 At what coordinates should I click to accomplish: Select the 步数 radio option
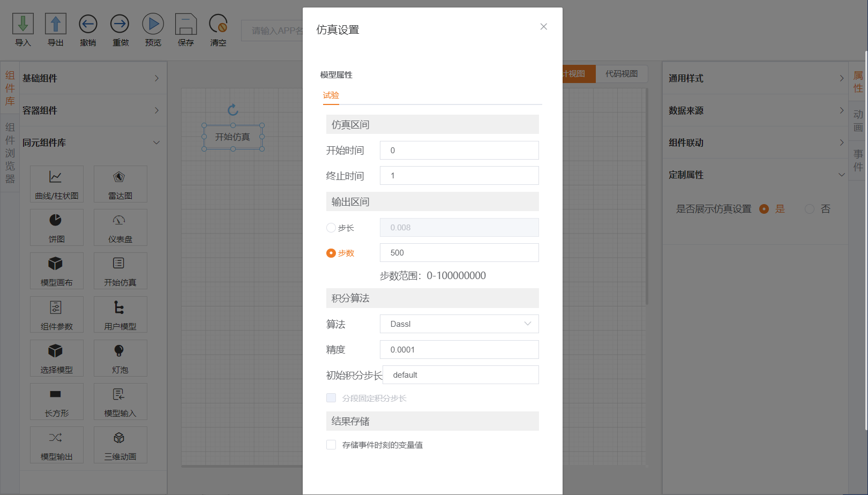pyautogui.click(x=331, y=253)
